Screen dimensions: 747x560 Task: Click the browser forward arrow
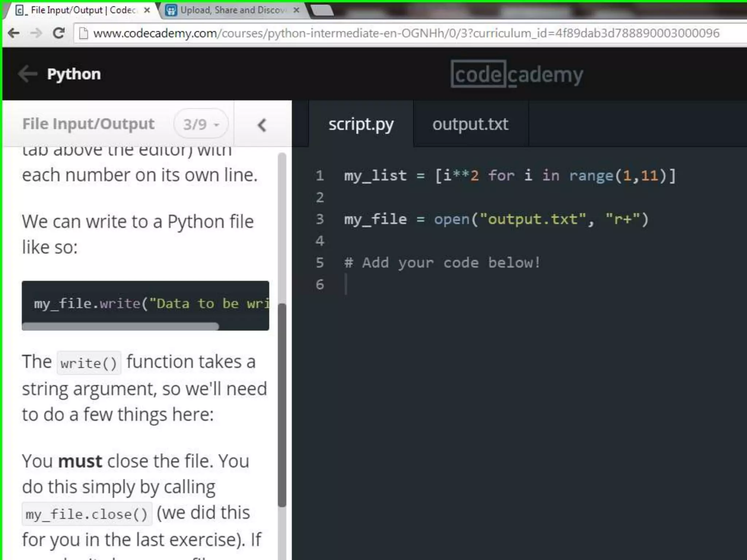pos(36,33)
